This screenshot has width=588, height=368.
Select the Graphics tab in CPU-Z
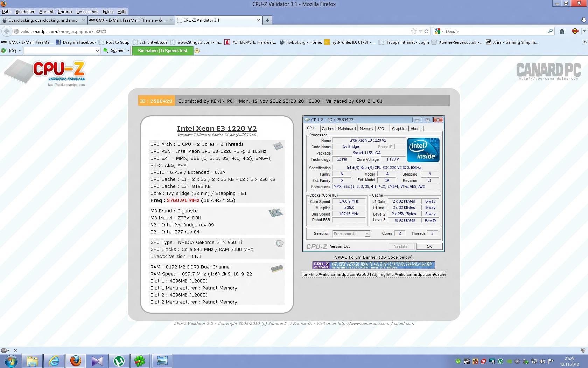click(399, 129)
